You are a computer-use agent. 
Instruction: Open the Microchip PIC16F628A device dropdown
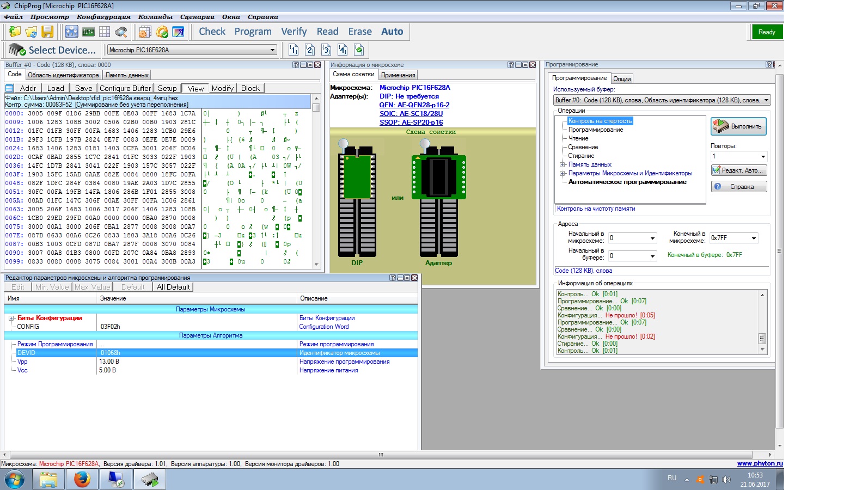coord(273,50)
